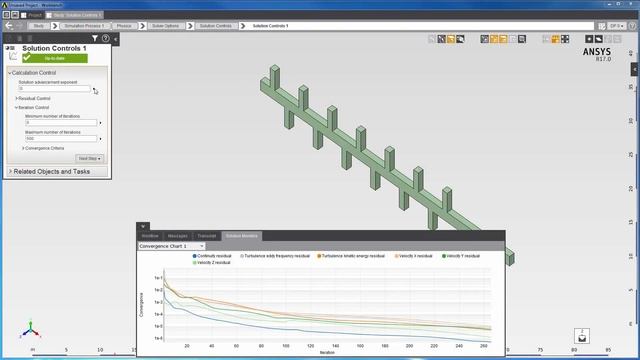Collapse the bottom panel with the down arrow

tap(143, 226)
